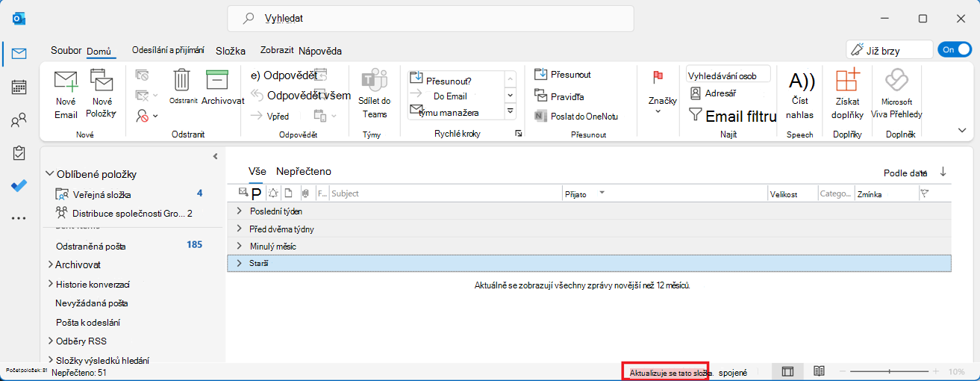This screenshot has width=980, height=381.
Task: Create a Nové Email message
Action: point(66,94)
